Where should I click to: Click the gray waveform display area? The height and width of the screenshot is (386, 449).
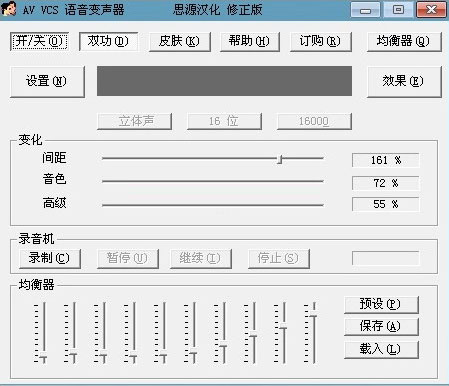point(224,81)
